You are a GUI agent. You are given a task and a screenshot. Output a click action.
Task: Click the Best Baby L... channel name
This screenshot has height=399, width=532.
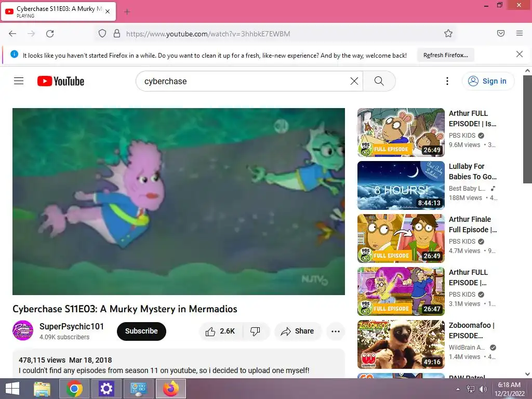[467, 188]
